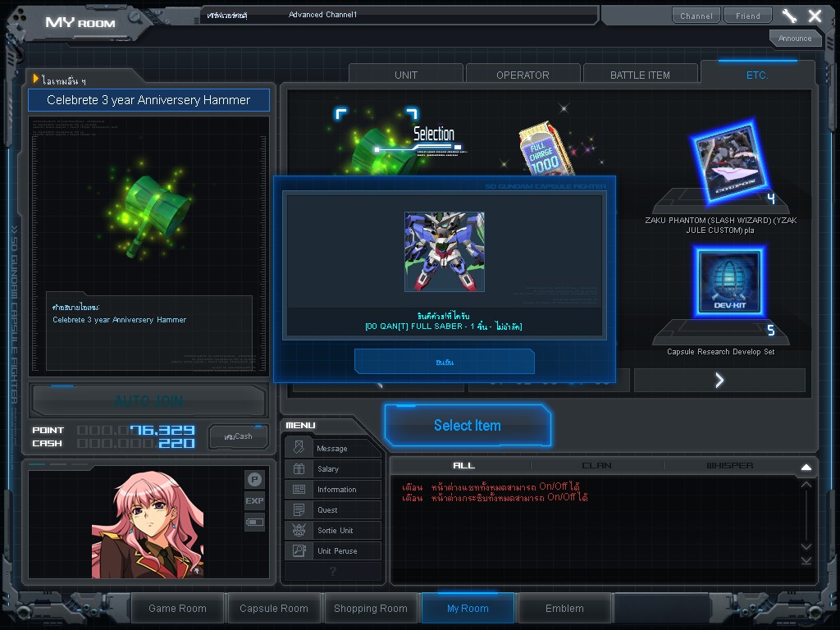The height and width of the screenshot is (630, 840).
Task: Open Salary from the menu
Action: 333,468
